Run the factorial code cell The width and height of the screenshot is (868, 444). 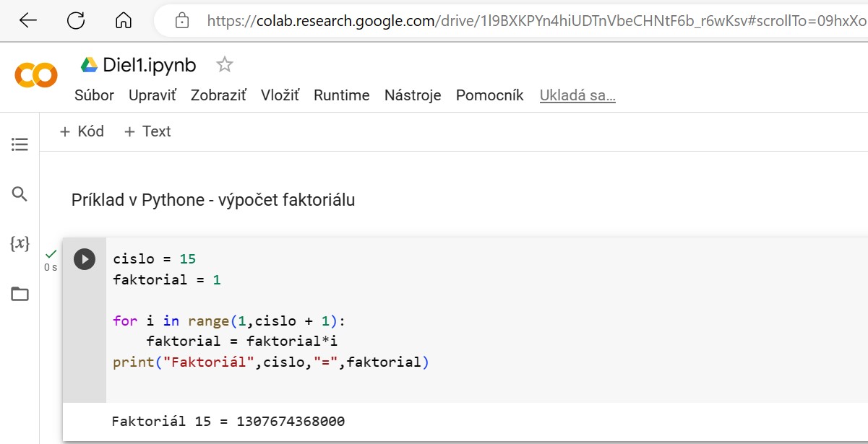(x=85, y=259)
